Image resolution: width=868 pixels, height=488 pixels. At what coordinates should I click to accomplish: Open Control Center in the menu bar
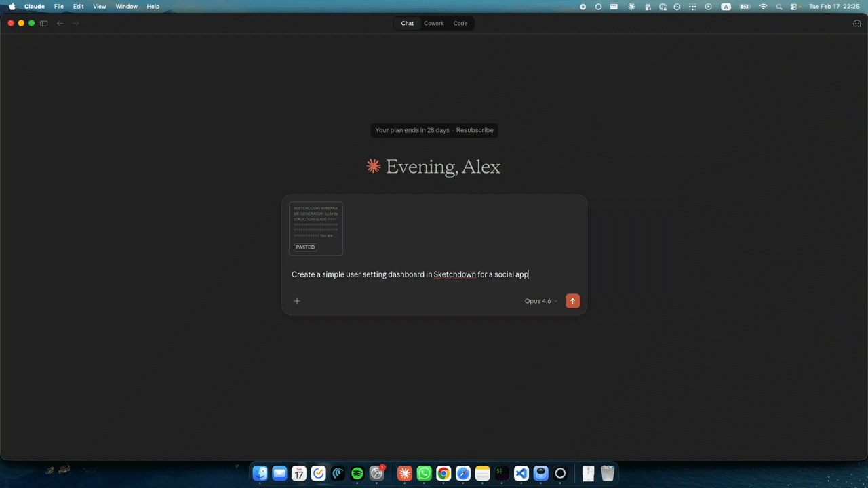(794, 6)
